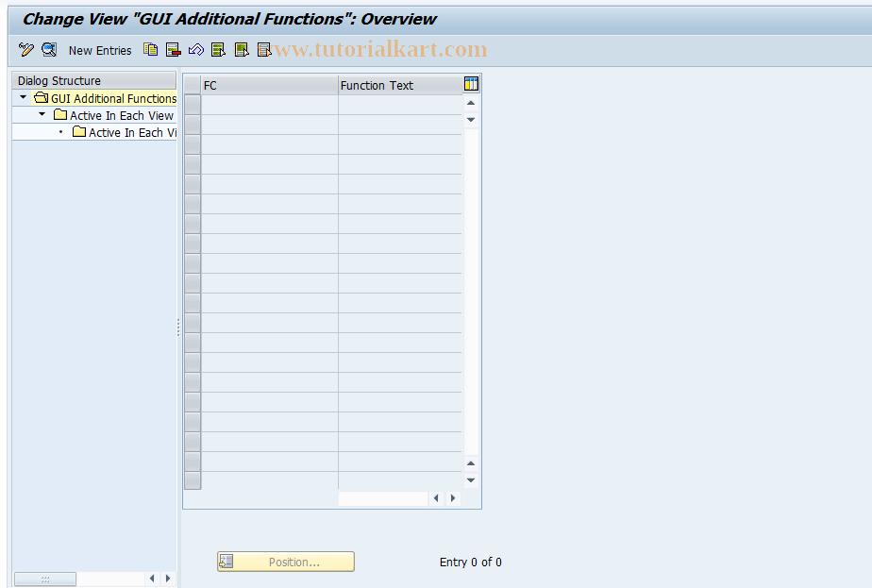The image size is (872, 588).
Task: Click first empty FC cell
Action: [269, 105]
